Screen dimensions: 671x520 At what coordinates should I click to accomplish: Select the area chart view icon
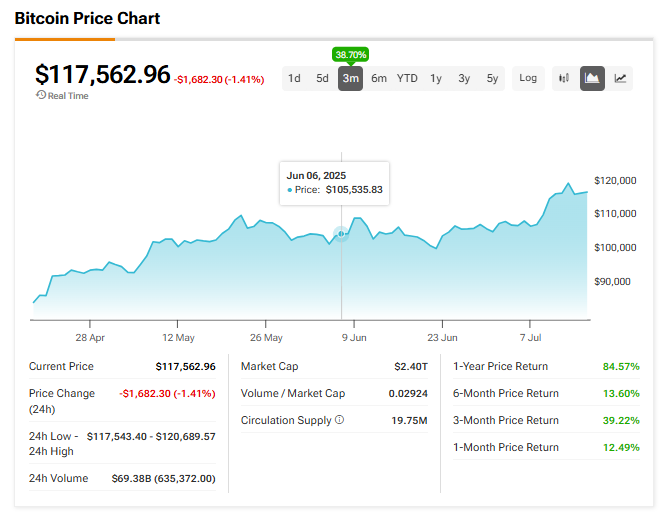pos(592,78)
